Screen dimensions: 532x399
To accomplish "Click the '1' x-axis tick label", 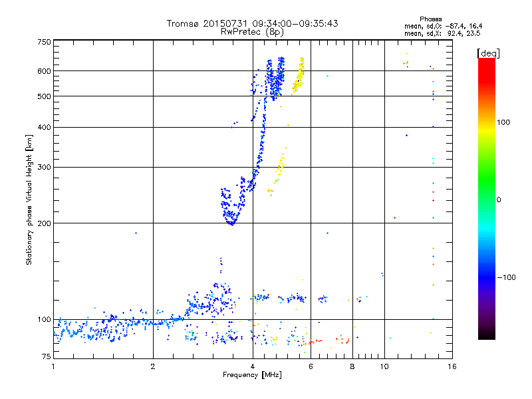I will (x=53, y=366).
